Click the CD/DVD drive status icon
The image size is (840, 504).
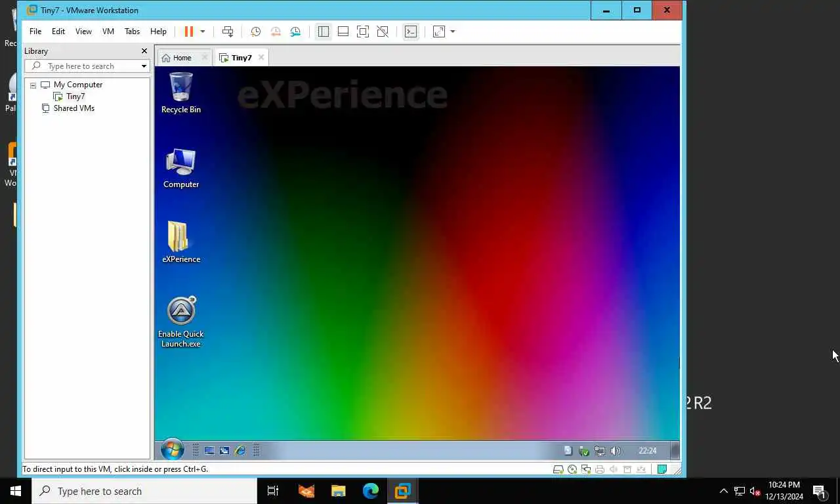tap(572, 469)
